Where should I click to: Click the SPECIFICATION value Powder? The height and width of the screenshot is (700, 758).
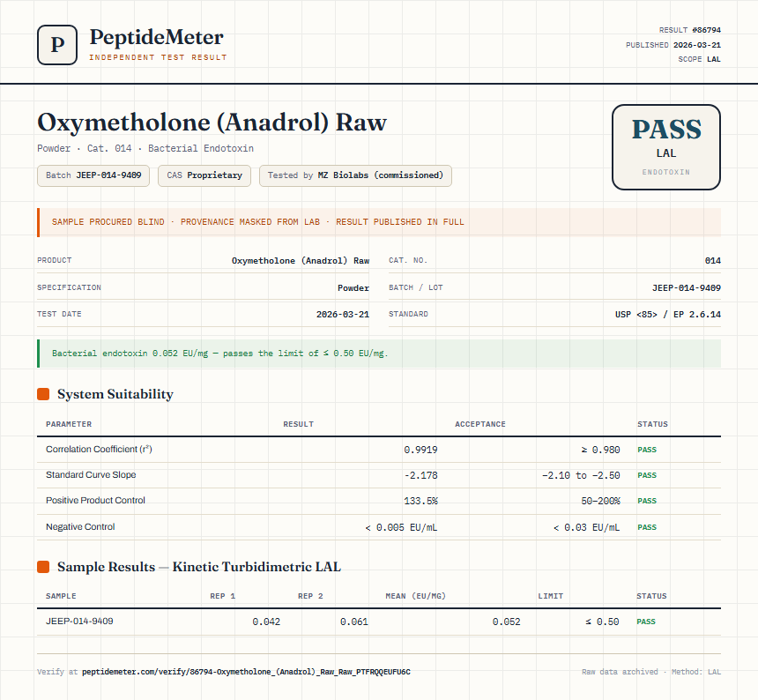(x=353, y=287)
